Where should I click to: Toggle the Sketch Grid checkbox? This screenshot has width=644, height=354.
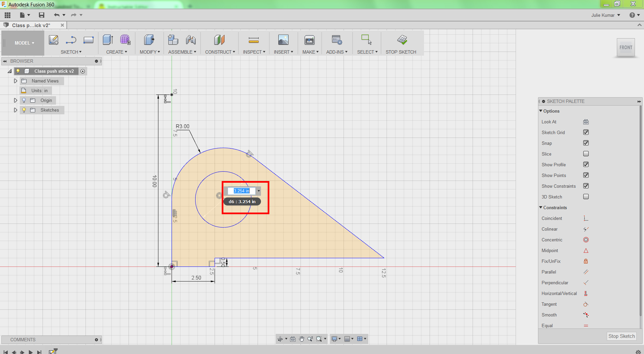586,132
